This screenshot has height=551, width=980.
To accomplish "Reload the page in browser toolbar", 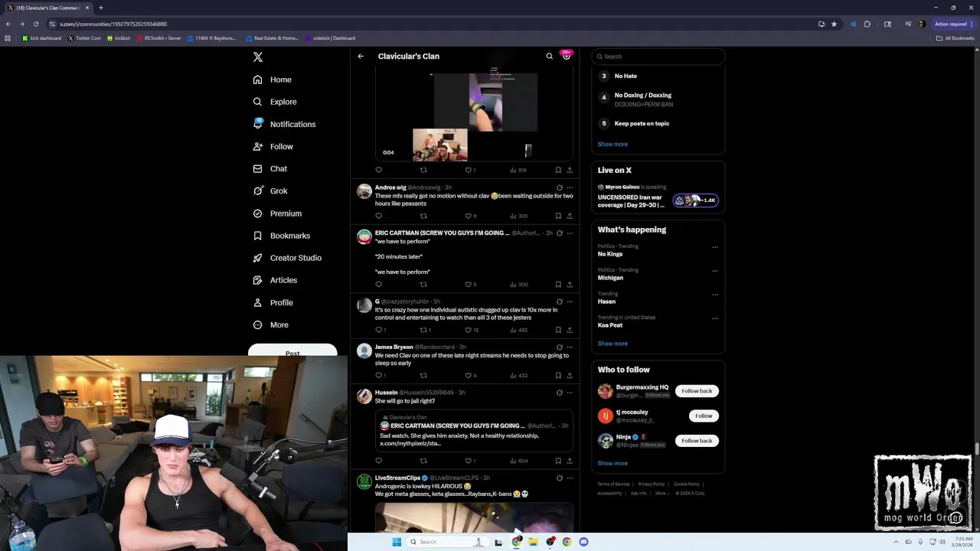I will [35, 24].
